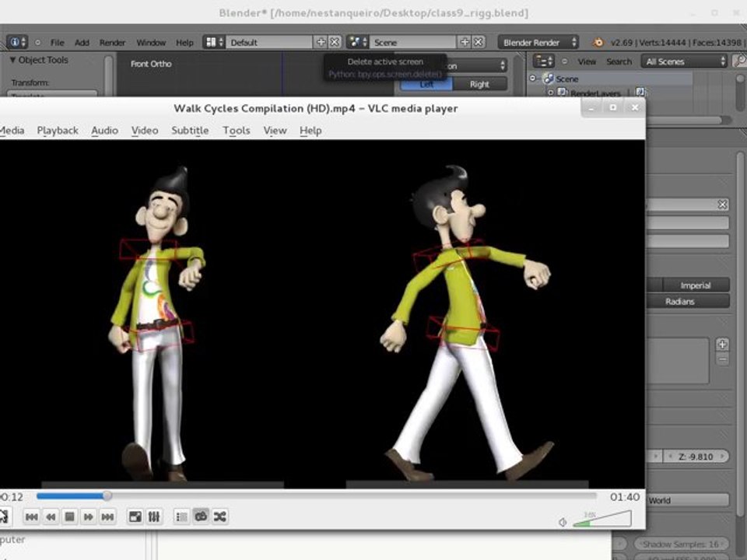Click the gravity Z: -9.810 field
747x560 pixels.
click(696, 457)
